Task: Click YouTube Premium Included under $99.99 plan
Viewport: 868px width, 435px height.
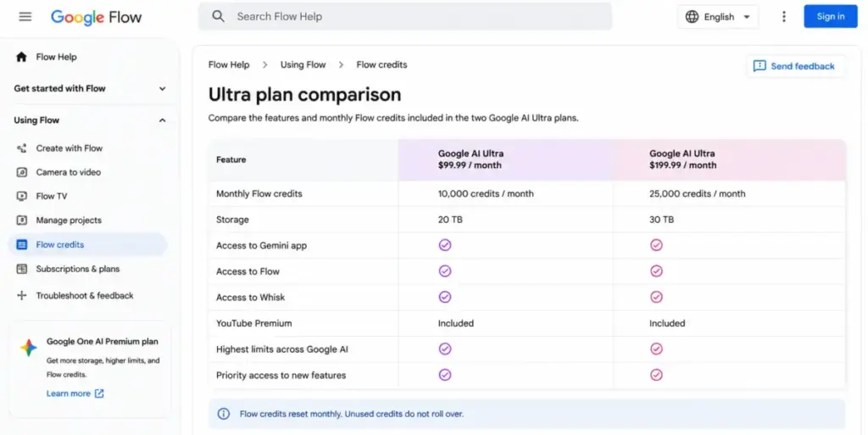Action: point(456,323)
